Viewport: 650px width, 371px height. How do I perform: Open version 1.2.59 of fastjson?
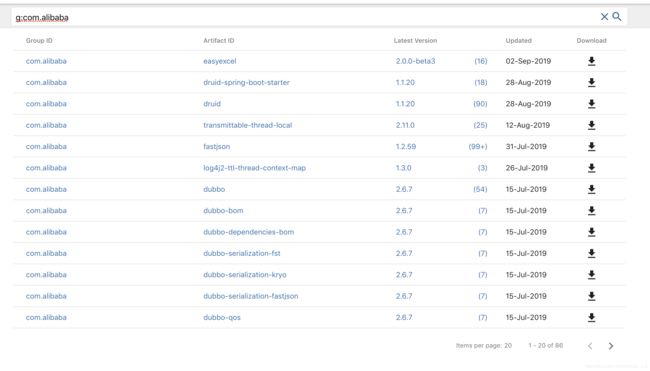[405, 147]
